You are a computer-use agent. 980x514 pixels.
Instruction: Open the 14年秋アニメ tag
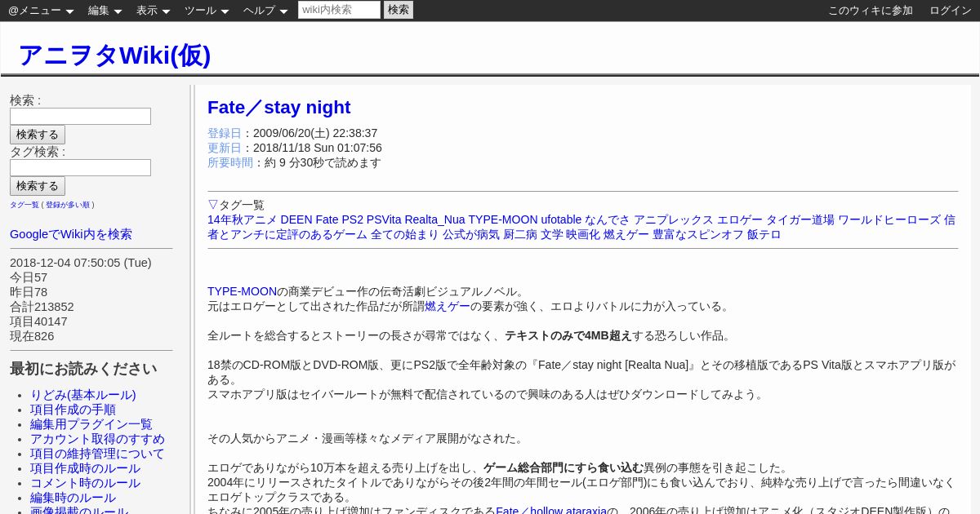click(x=242, y=219)
